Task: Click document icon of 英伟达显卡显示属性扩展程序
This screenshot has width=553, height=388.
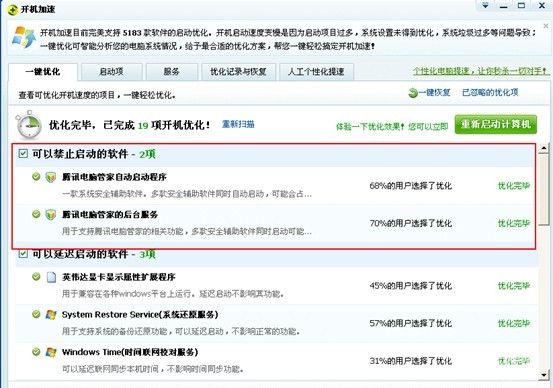Action: [x=51, y=277]
